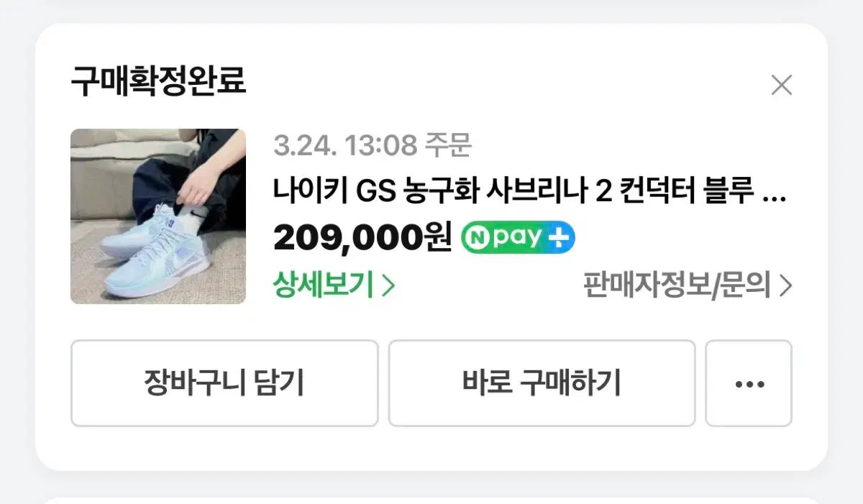Buy again with 바로 구매하기 button

(x=542, y=383)
